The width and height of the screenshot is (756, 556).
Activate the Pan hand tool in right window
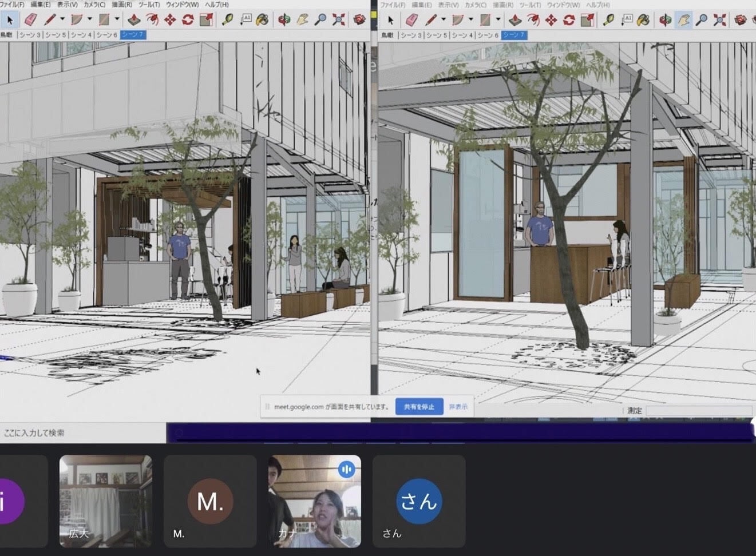[x=683, y=21]
